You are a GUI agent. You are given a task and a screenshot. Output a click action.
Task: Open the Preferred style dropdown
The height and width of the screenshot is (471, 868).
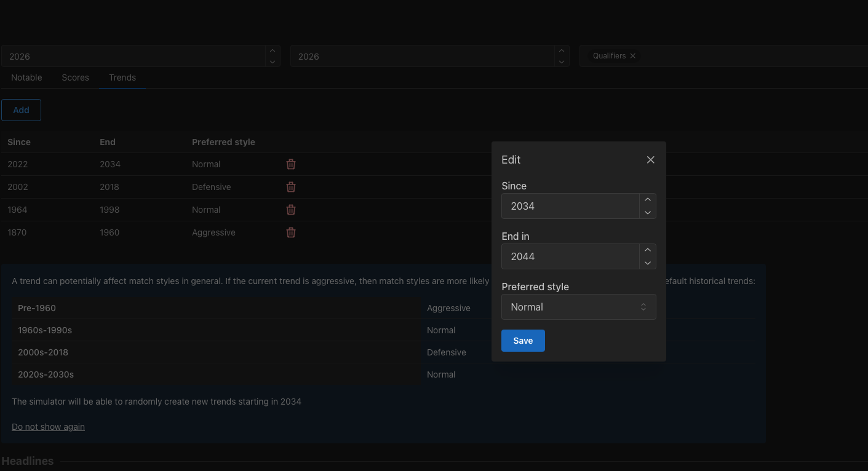579,307
